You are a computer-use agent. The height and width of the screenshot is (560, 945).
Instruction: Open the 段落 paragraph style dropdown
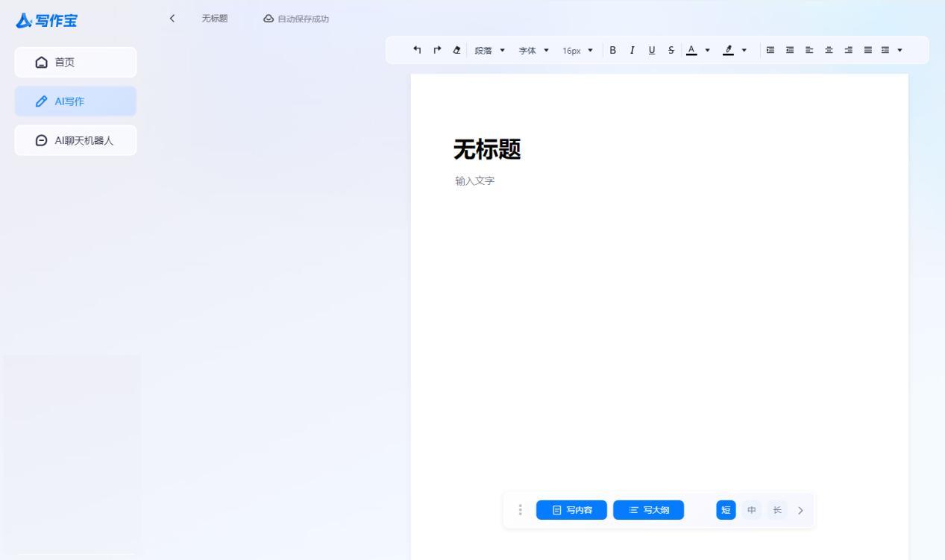(x=490, y=50)
